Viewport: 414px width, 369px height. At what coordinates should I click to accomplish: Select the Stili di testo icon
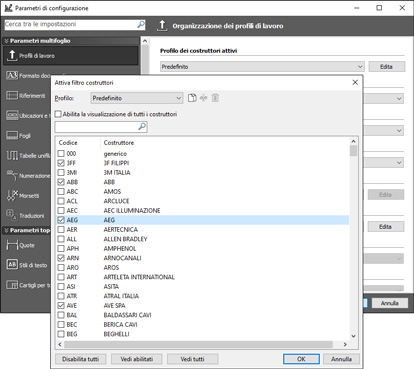pyautogui.click(x=12, y=265)
